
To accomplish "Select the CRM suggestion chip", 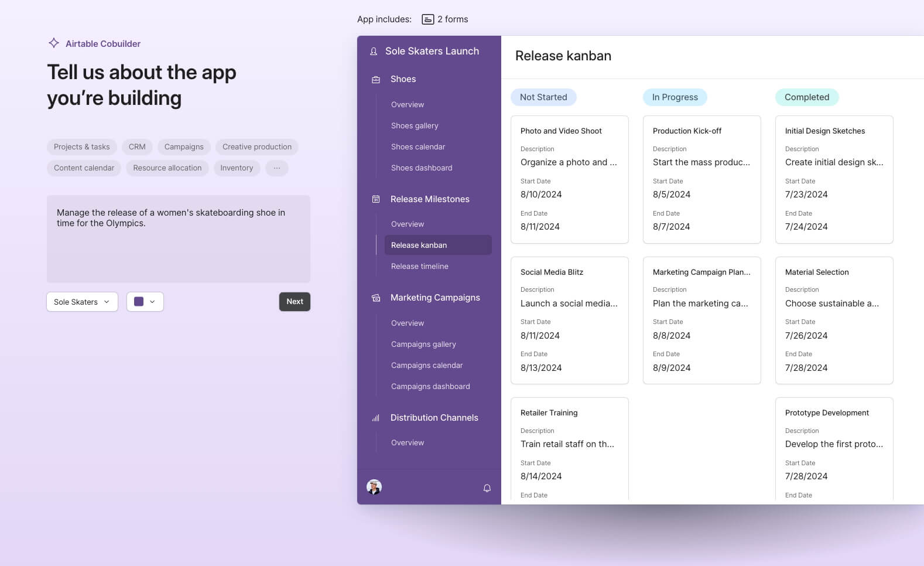I will pyautogui.click(x=137, y=146).
